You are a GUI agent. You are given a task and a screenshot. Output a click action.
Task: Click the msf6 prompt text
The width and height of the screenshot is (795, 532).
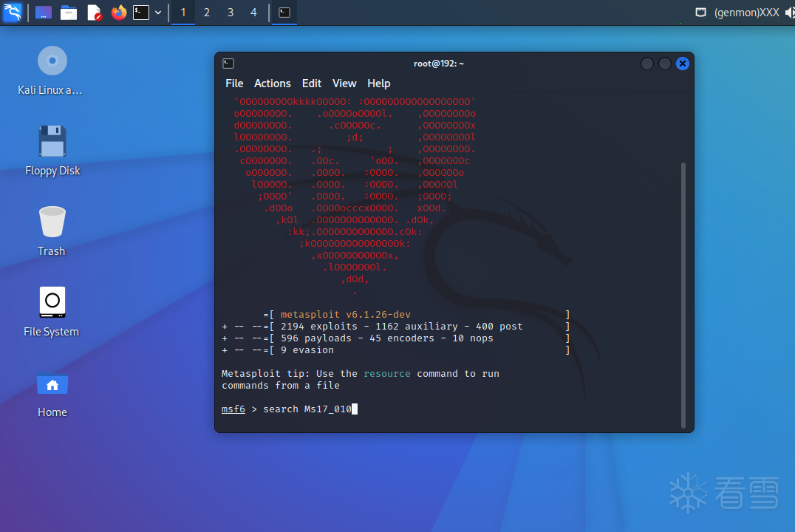(233, 409)
